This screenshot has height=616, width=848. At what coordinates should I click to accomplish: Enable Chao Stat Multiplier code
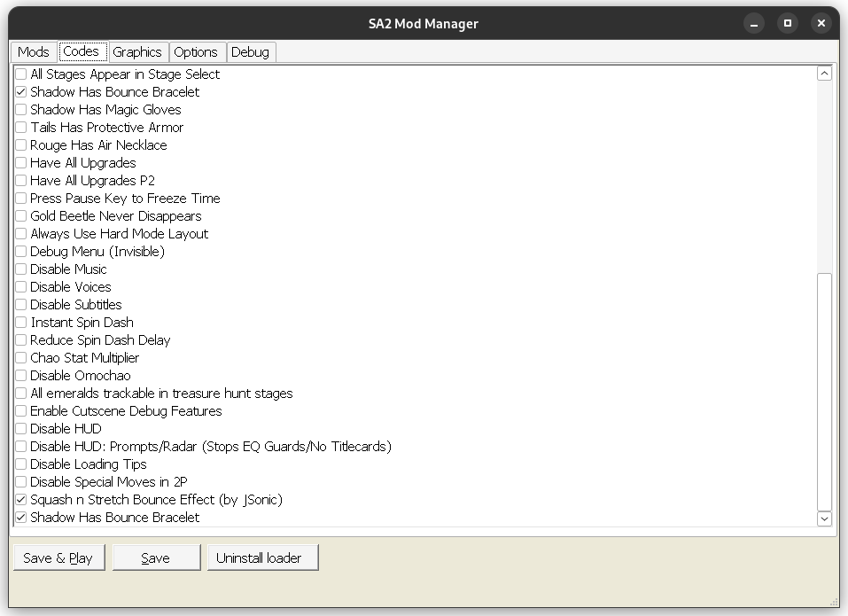coord(21,358)
